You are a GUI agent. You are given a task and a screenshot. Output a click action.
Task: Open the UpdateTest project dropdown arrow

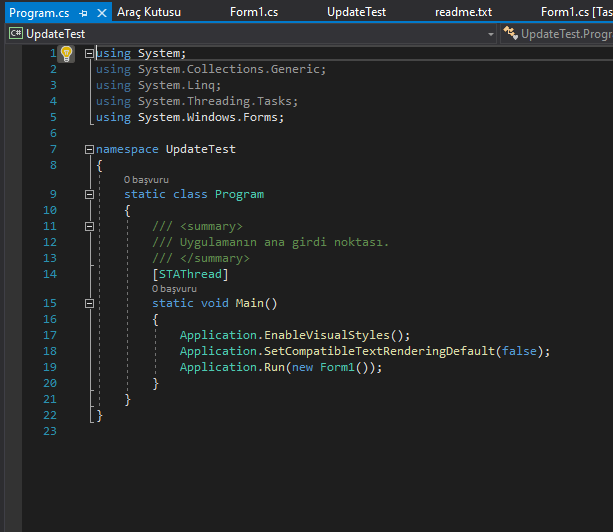coord(491,34)
